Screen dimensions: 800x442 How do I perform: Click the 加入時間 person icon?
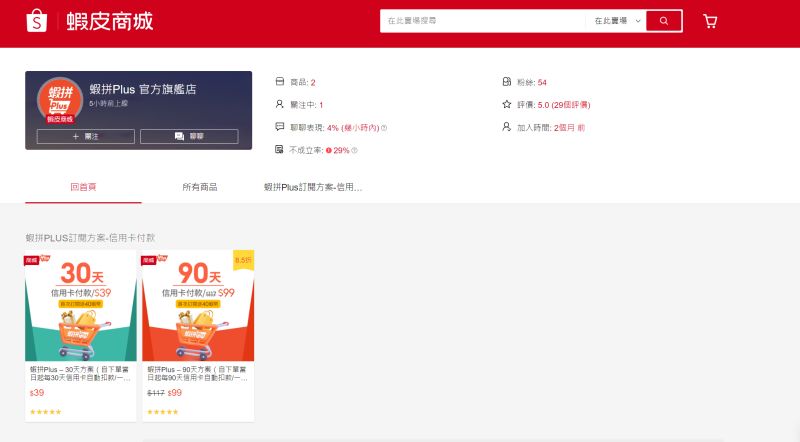tap(507, 127)
